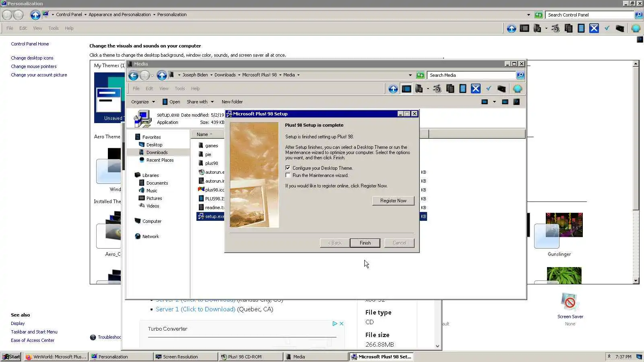The width and height of the screenshot is (644, 362).
Task: Click the teal shell icon in Media toolbar
Action: tap(518, 89)
